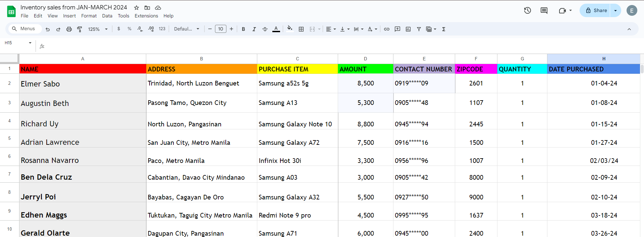Open the Extensions menu

click(146, 16)
